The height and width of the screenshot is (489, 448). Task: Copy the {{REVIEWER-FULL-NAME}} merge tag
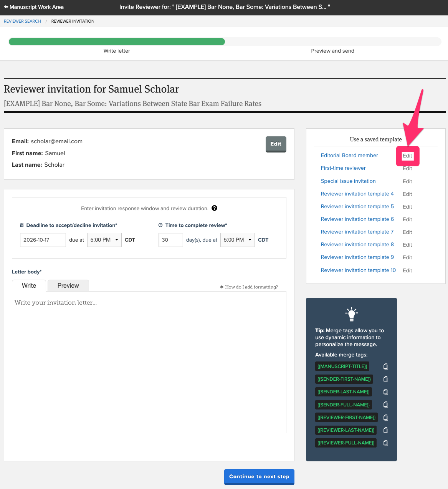coord(386,443)
